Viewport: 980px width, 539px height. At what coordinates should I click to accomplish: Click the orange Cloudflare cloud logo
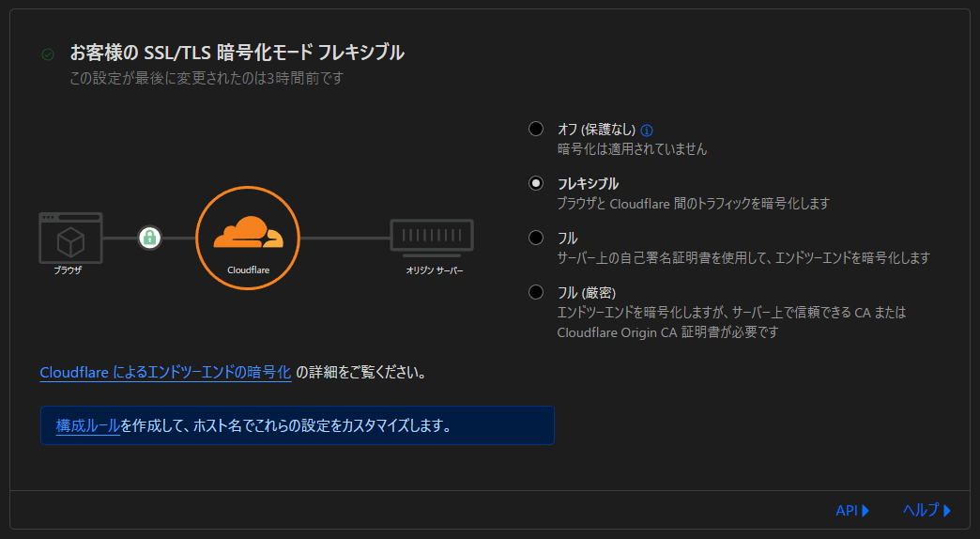248,232
